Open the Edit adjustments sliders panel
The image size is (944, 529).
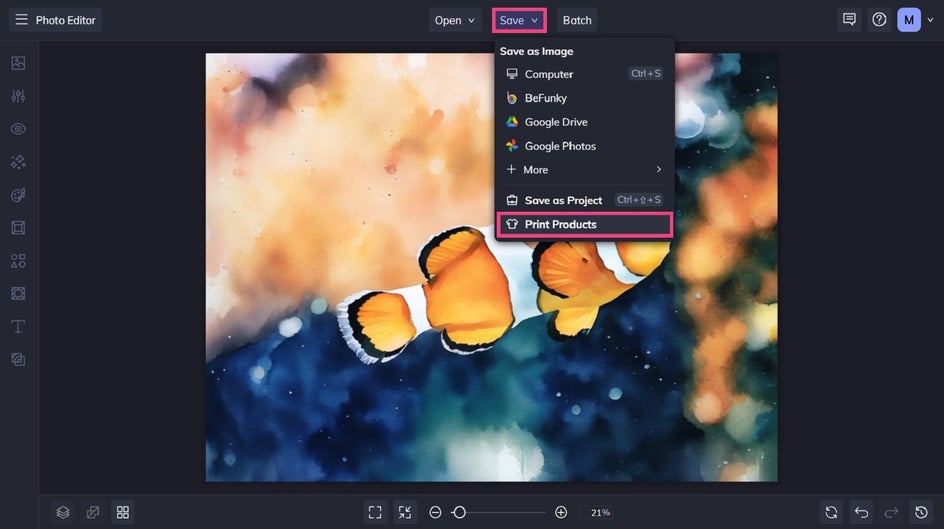(18, 96)
